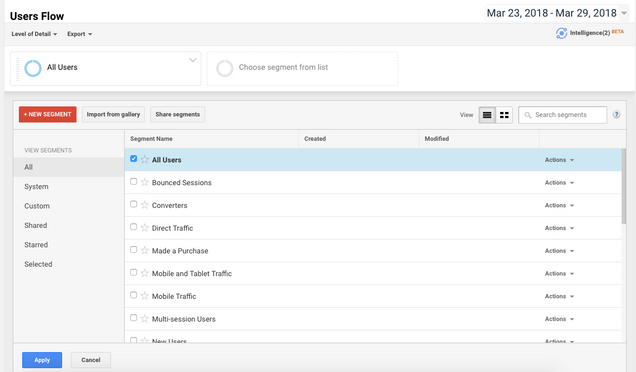Switch to list view icon

pos(487,115)
